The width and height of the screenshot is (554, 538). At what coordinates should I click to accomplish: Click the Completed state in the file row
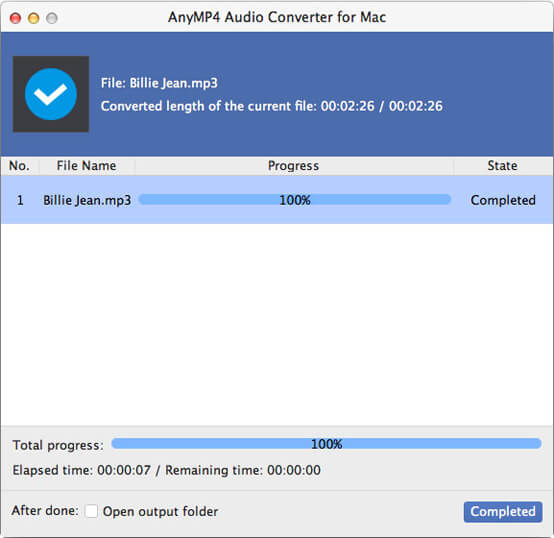click(x=503, y=200)
